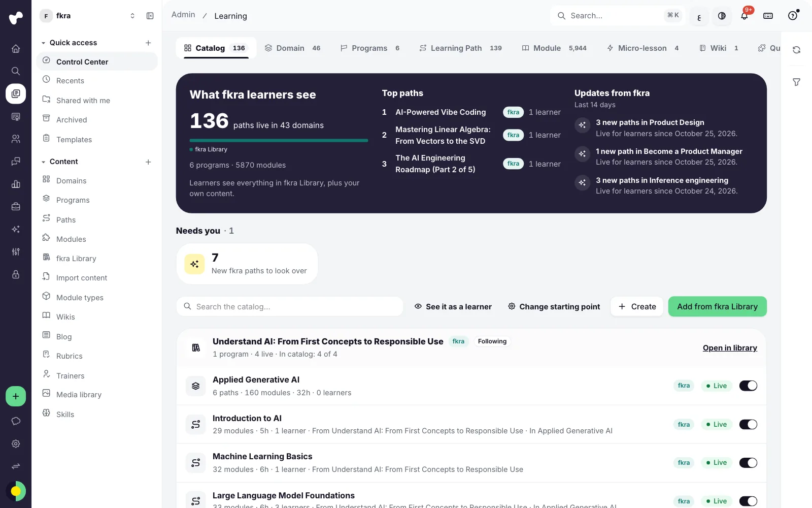812x508 pixels.
Task: Open fkra Library in sidebar
Action: pos(97,259)
